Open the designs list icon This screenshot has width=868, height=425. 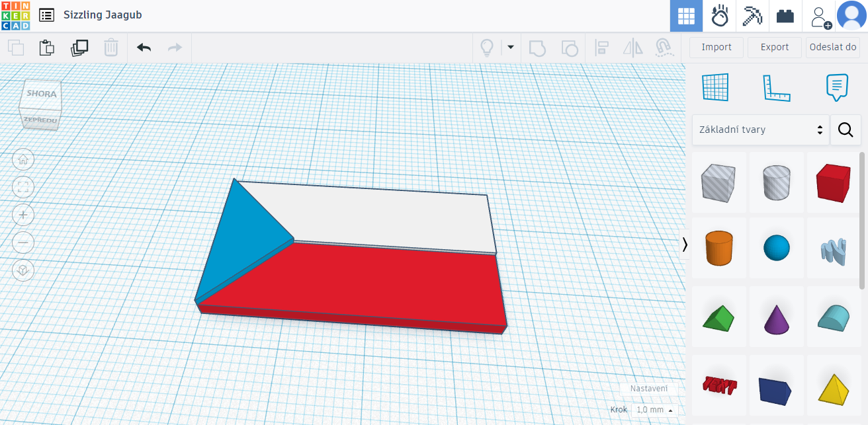pos(46,15)
